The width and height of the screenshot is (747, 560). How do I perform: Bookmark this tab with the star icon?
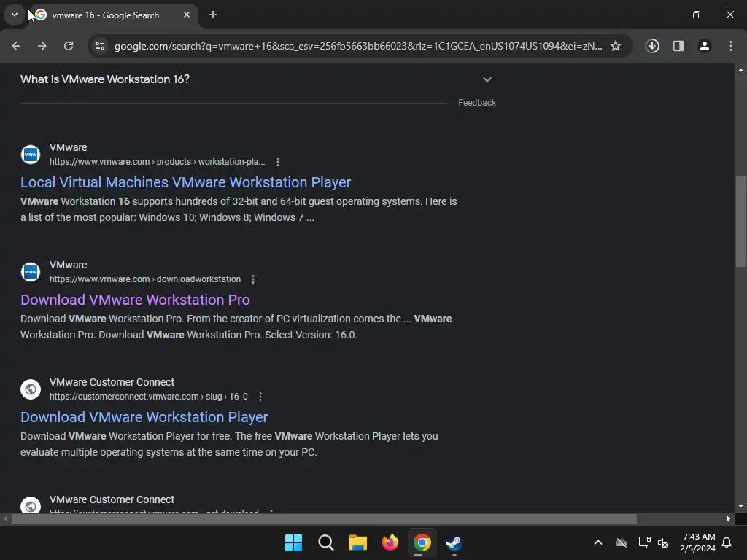click(616, 46)
